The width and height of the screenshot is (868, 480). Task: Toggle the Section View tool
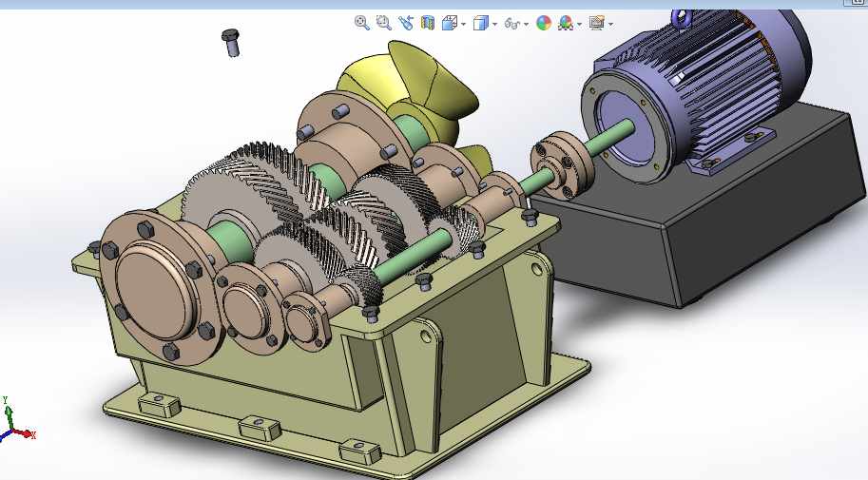click(428, 23)
